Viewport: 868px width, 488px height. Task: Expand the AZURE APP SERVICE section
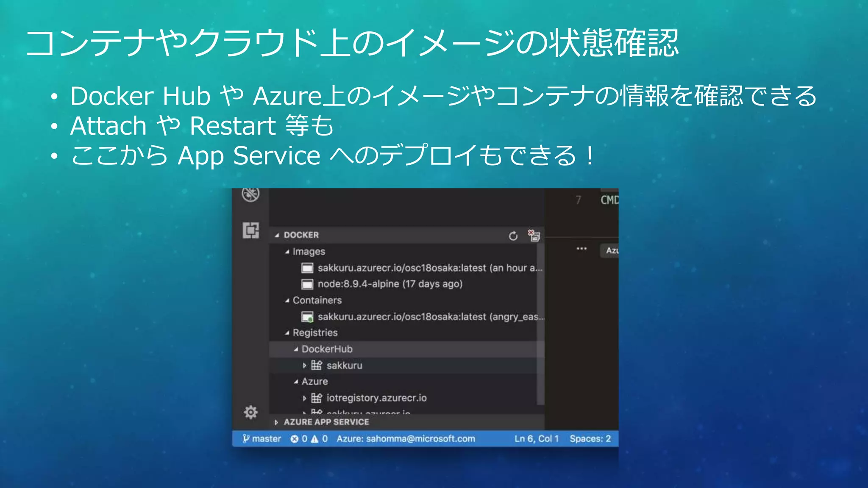pyautogui.click(x=276, y=422)
